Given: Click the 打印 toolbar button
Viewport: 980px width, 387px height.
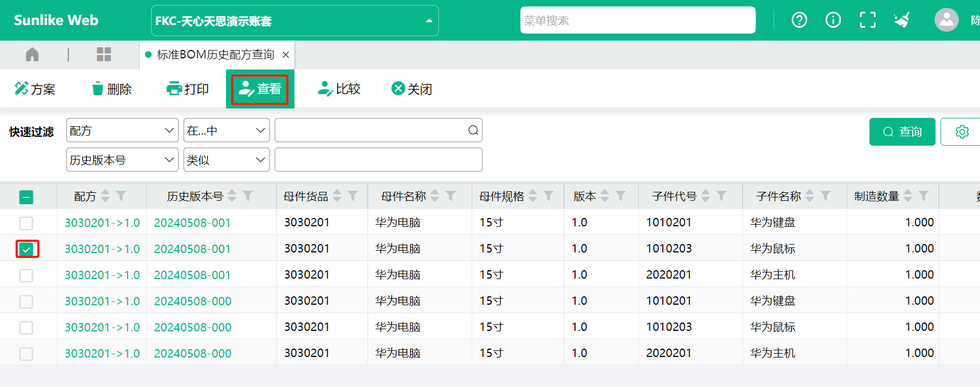Looking at the screenshot, I should [x=188, y=88].
